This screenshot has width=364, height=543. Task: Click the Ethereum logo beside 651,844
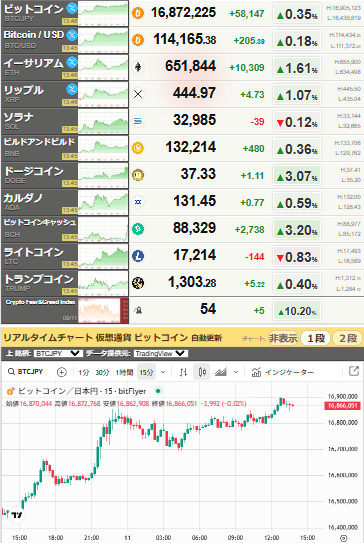138,67
